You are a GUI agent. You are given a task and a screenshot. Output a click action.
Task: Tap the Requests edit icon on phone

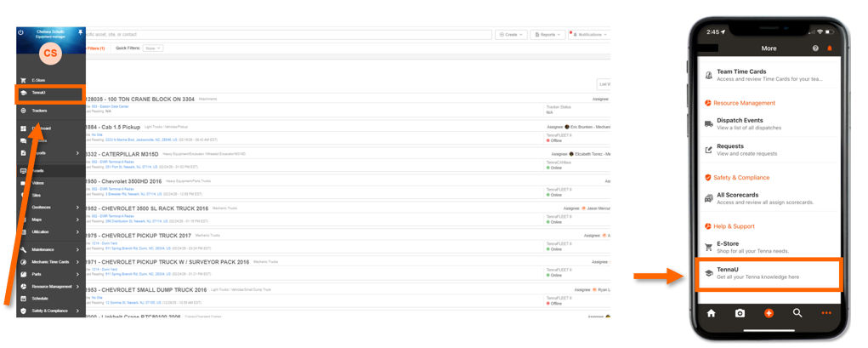pyautogui.click(x=708, y=150)
